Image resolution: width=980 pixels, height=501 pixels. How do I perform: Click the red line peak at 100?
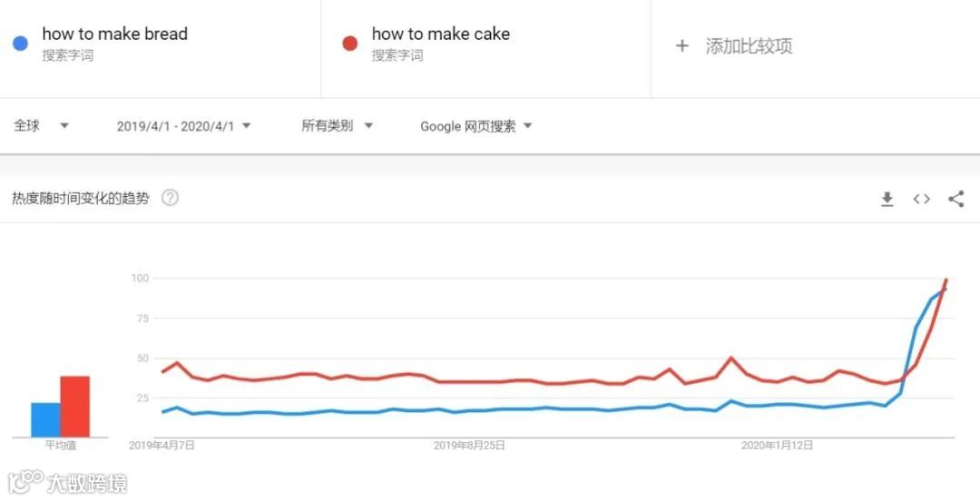click(946, 280)
